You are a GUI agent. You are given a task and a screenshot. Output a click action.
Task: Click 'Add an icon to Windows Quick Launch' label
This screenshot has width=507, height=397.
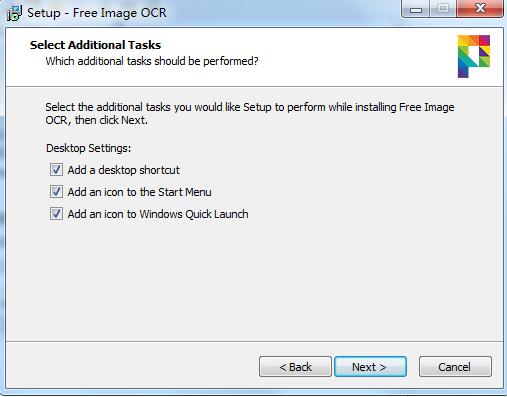tap(158, 214)
